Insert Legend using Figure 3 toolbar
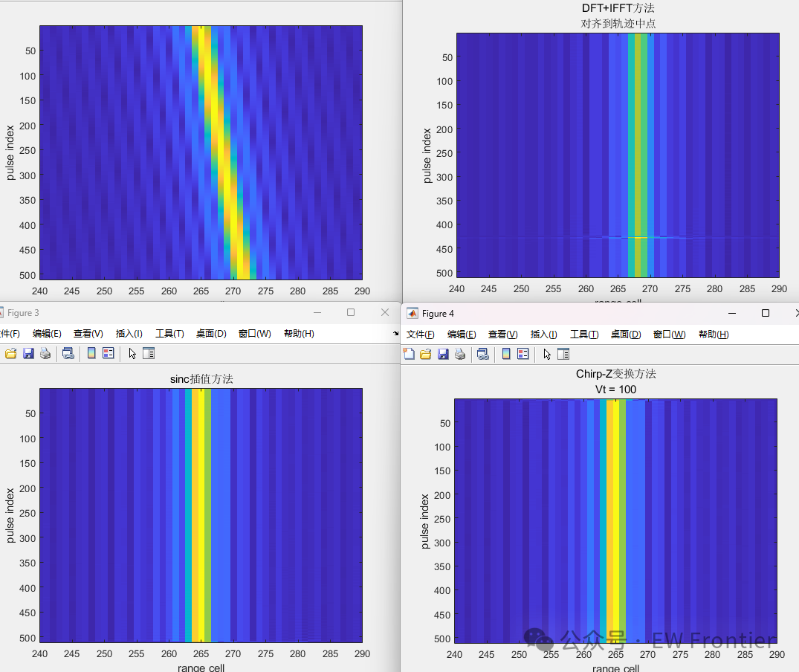This screenshot has width=799, height=672. [109, 353]
